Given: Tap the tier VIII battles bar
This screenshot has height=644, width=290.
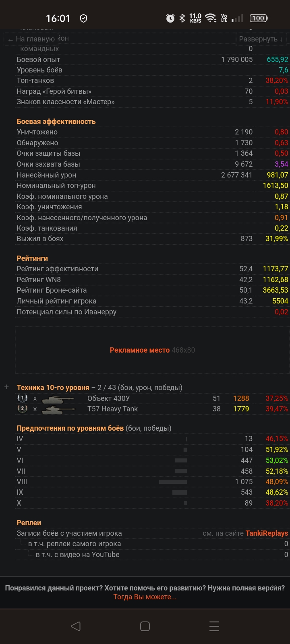Looking at the screenshot, I should tap(173, 482).
